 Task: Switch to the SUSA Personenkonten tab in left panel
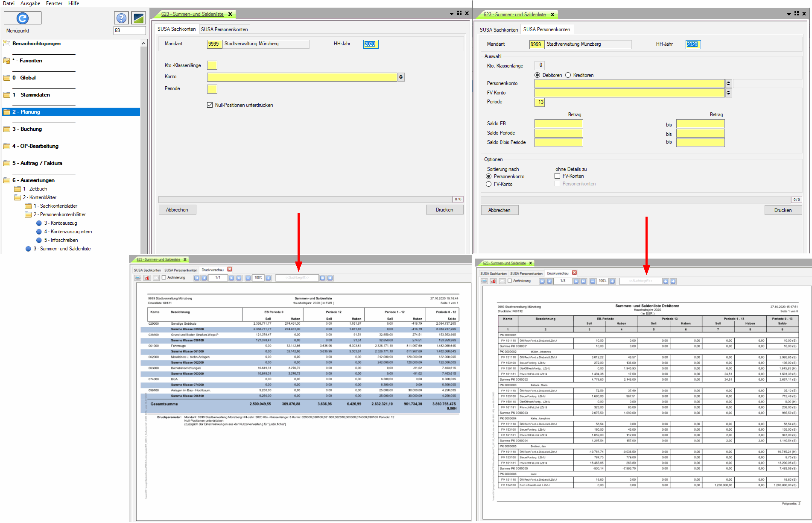tap(224, 29)
